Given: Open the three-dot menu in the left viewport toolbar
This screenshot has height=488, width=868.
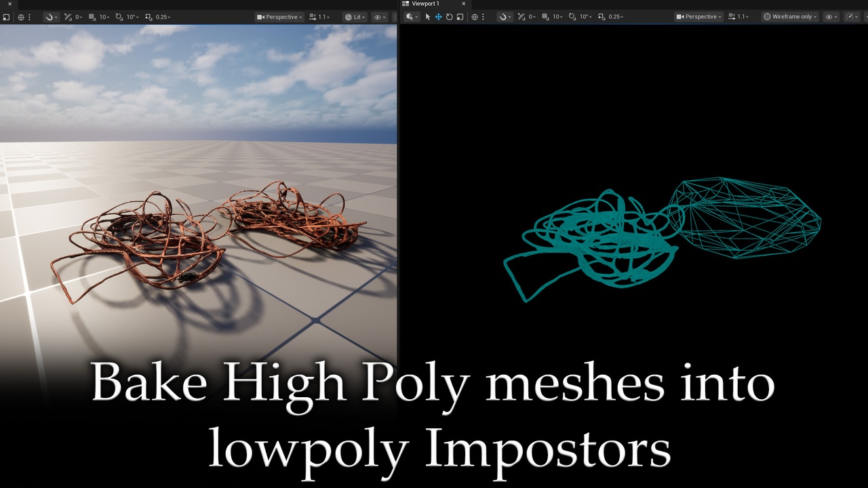Looking at the screenshot, I should [29, 17].
